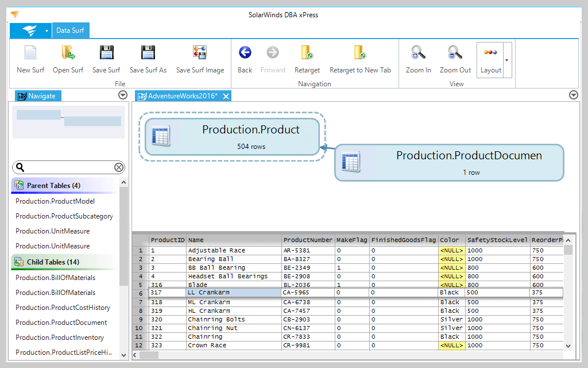Select Production.ProductInventory child table
588x368 pixels.
(60, 338)
